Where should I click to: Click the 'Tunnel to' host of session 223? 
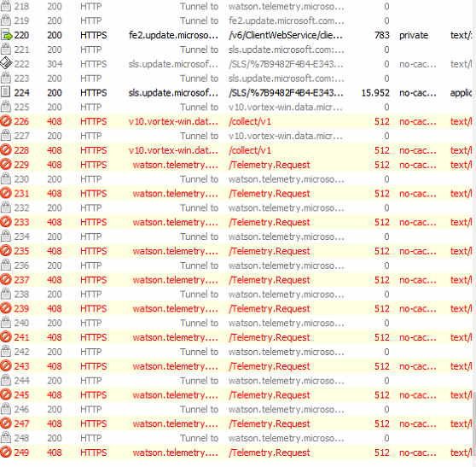(199, 79)
